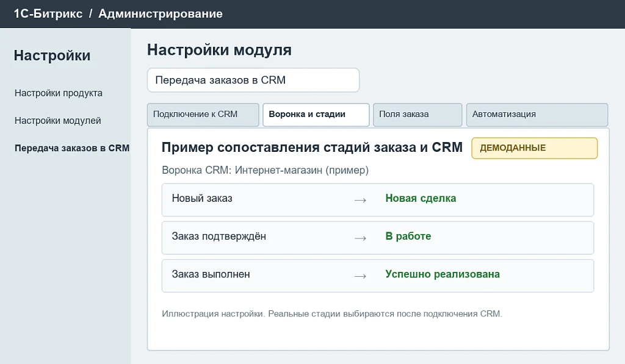This screenshot has height=364, width=625.
Task: Open Настройки модулей in sidebar
Action: point(58,121)
